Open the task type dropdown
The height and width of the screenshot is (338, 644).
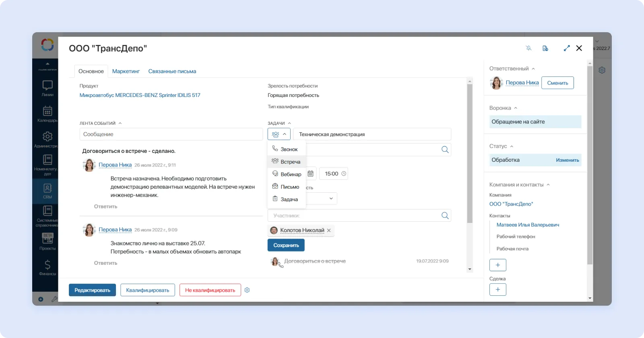279,134
